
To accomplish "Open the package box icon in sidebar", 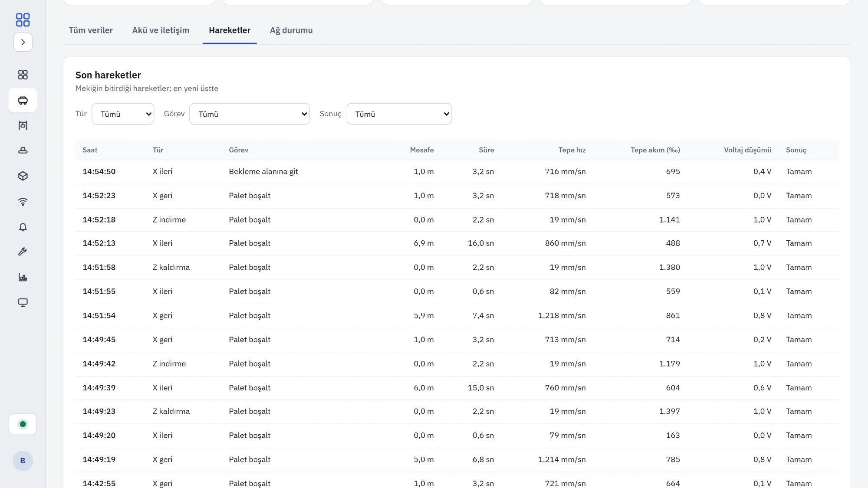I will click(x=23, y=176).
